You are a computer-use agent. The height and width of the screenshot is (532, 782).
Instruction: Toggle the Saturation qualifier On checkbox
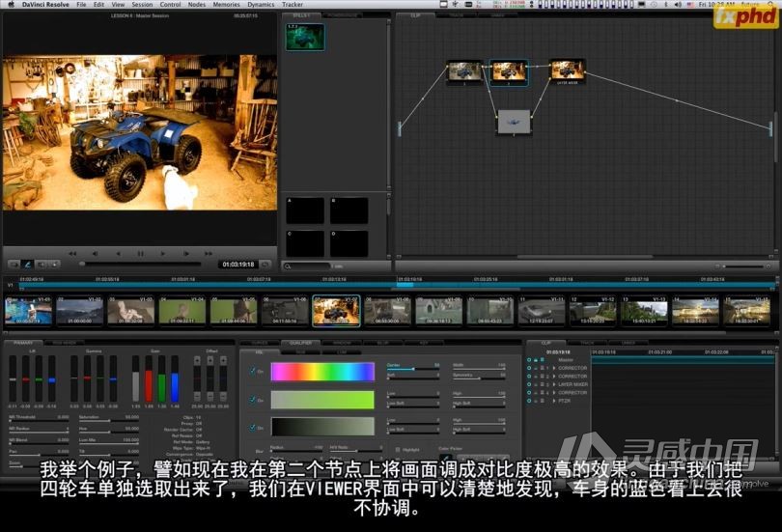coord(253,400)
